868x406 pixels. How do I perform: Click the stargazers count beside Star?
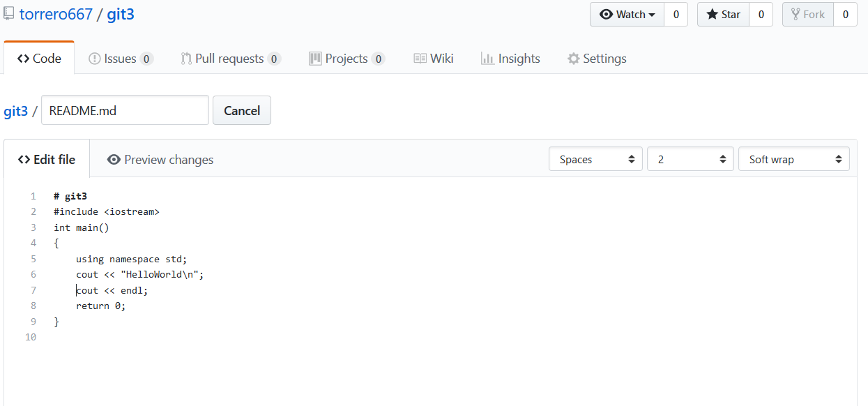pyautogui.click(x=761, y=15)
